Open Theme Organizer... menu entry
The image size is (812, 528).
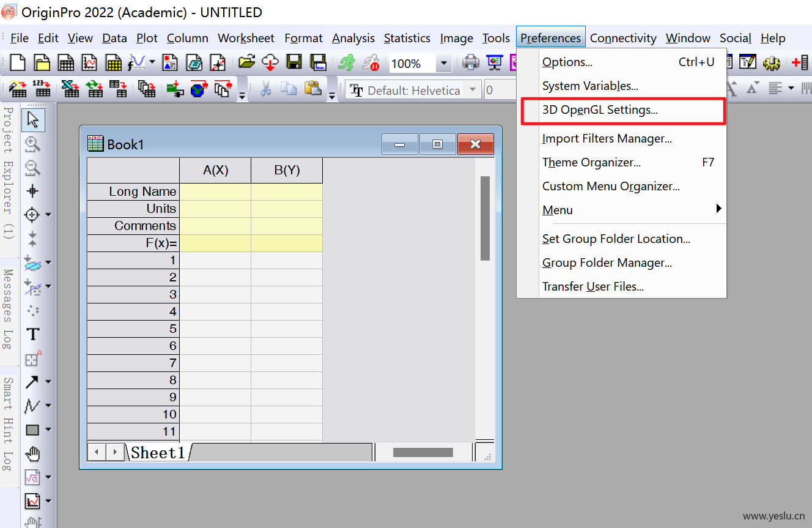click(621, 162)
